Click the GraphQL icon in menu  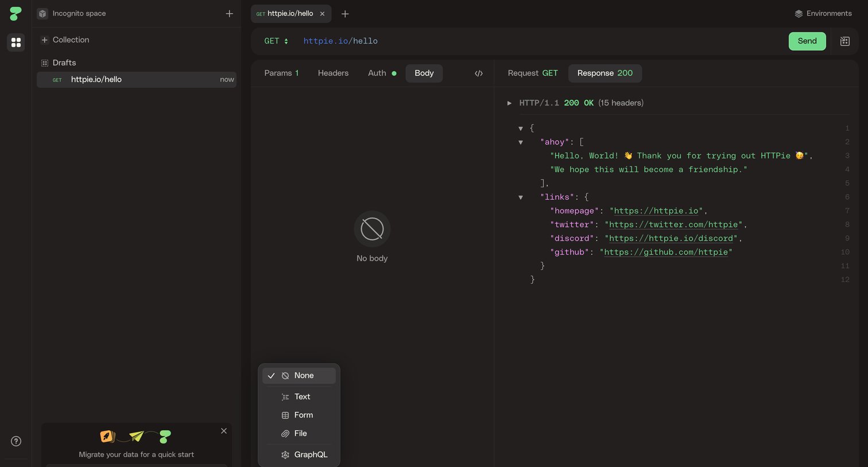[x=285, y=455]
